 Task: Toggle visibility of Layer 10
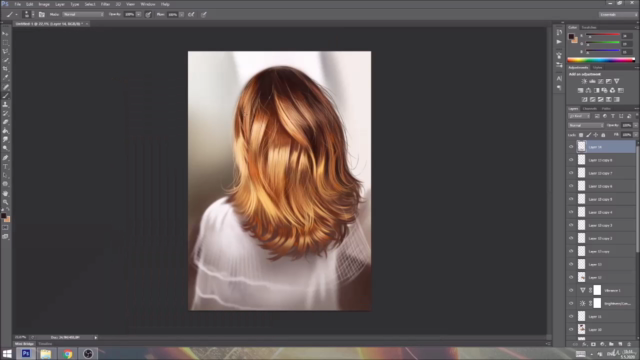coord(571,329)
